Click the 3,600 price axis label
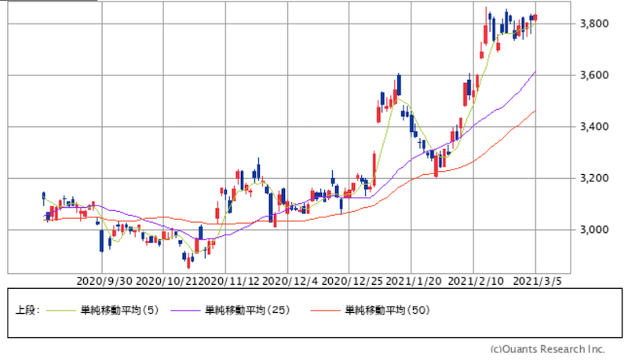 coord(594,75)
